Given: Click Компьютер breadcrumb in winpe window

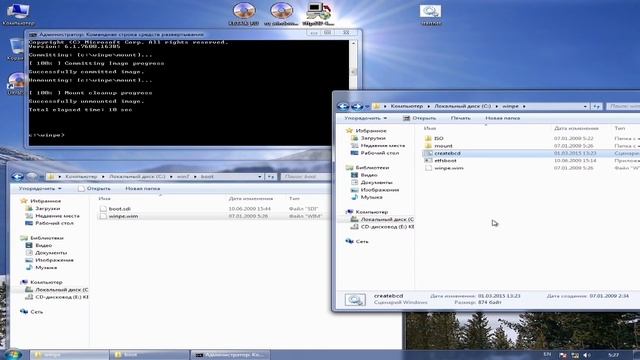Looking at the screenshot, I should click(407, 107).
